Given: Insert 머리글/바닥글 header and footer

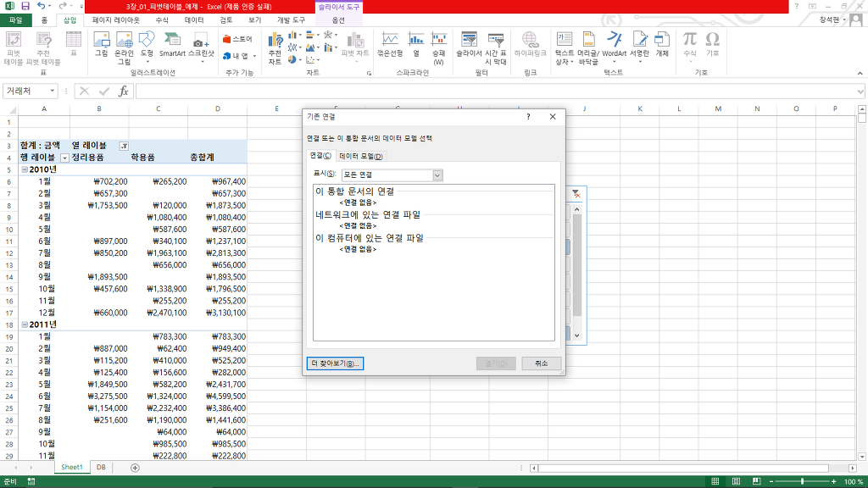Looking at the screenshot, I should point(588,47).
